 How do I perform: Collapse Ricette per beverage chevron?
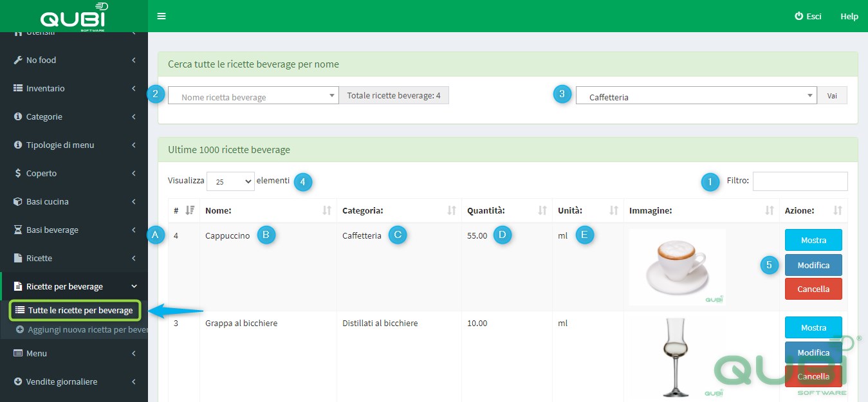pos(134,286)
